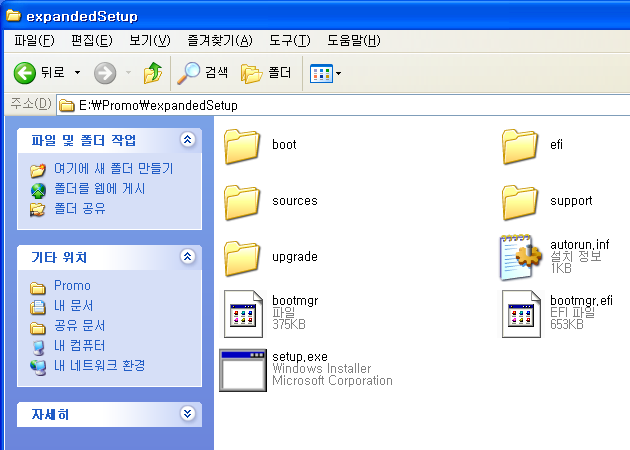
Task: Click the '375KB' size under bootmgr
Action: (289, 324)
